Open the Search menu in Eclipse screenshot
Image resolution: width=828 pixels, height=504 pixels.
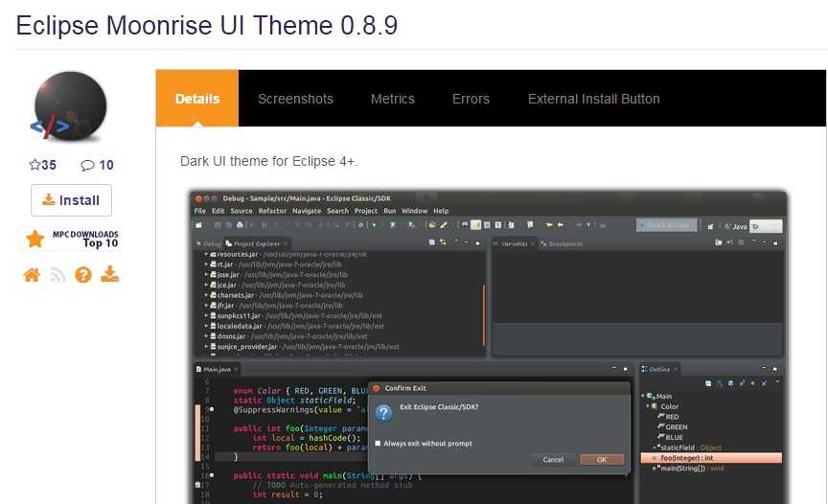click(x=337, y=211)
